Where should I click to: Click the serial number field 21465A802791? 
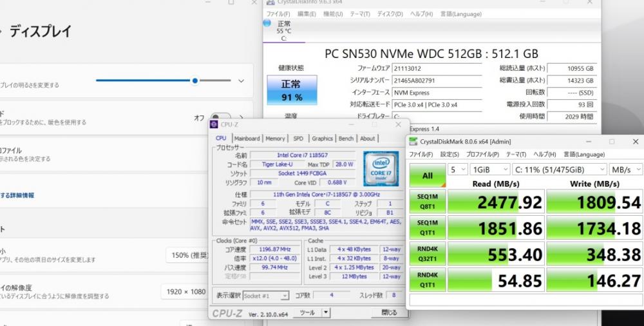click(x=437, y=81)
